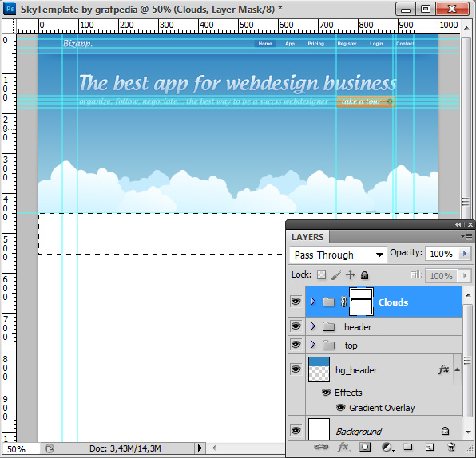Create new adjustment layer icon
476x458 pixels.
click(x=387, y=447)
